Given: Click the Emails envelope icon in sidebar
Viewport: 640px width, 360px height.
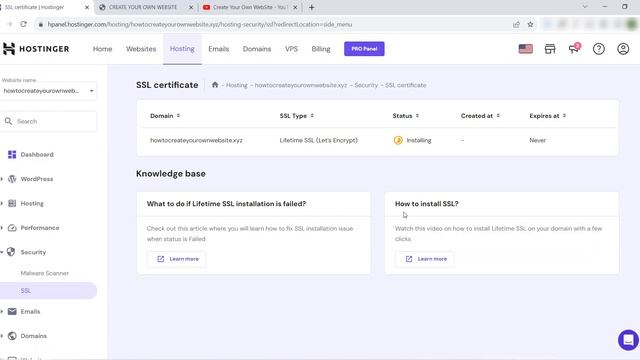Looking at the screenshot, I should tap(12, 311).
